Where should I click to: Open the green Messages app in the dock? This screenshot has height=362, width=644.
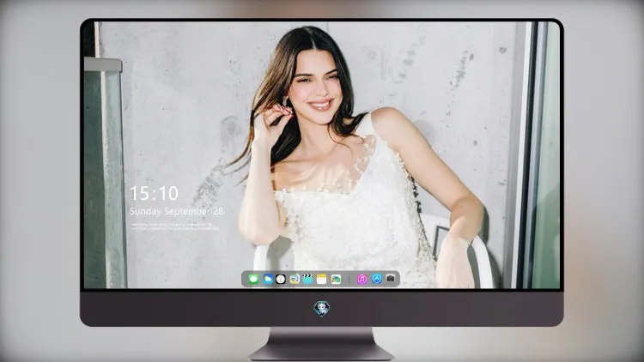point(253,279)
